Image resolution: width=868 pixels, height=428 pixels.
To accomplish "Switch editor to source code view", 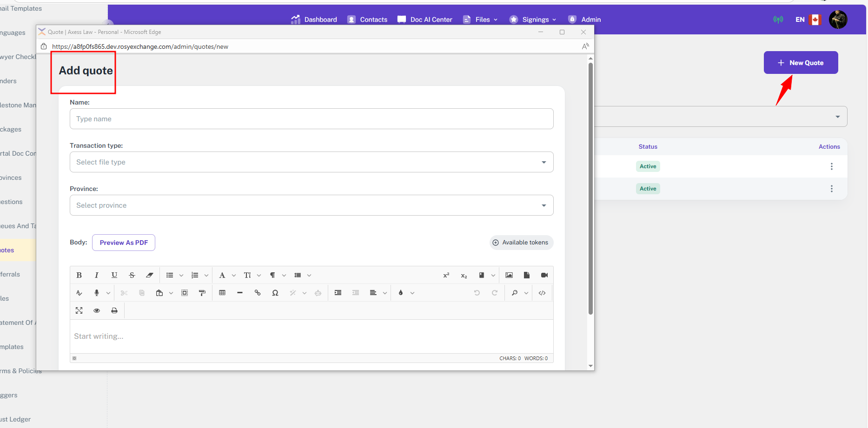I will pyautogui.click(x=542, y=293).
